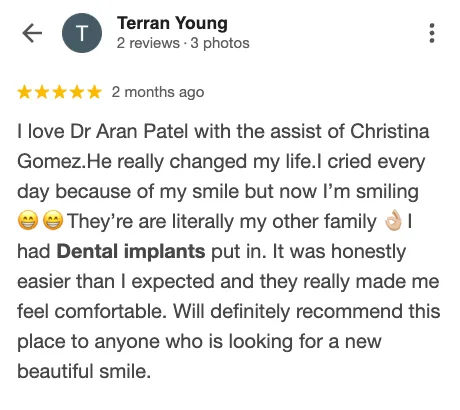
Task: Click the OK hand emoji
Action: pos(394,220)
